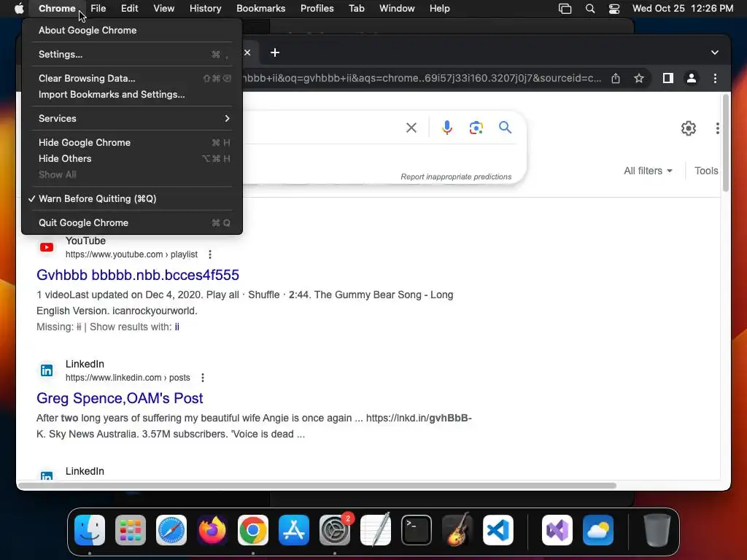Screen dimensions: 747x560
Task: Open a new tab with plus button
Action: 275,52
